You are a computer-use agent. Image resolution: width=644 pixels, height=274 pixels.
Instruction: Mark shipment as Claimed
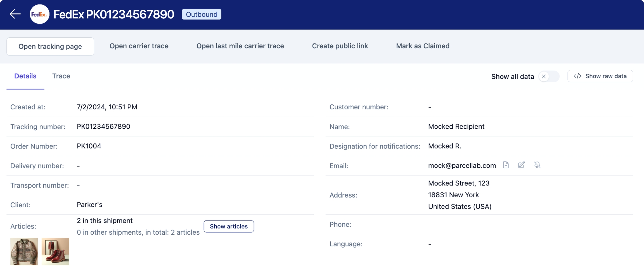[422, 46]
